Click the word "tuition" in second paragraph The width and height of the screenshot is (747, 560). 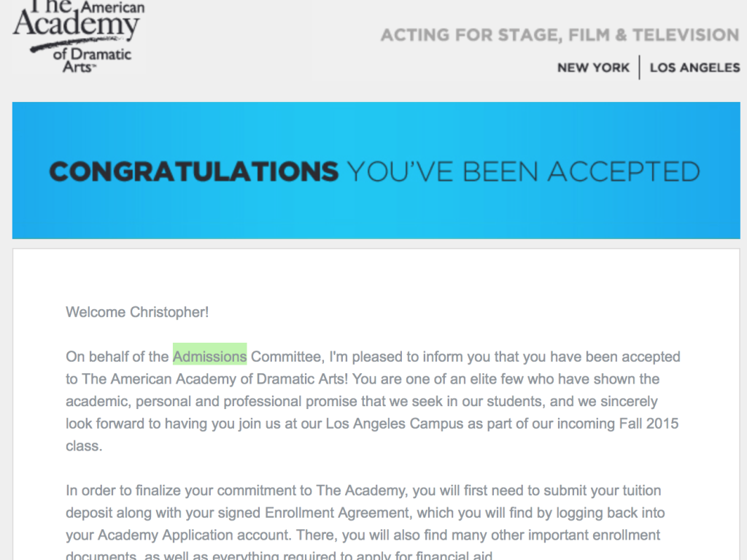pyautogui.click(x=640, y=491)
